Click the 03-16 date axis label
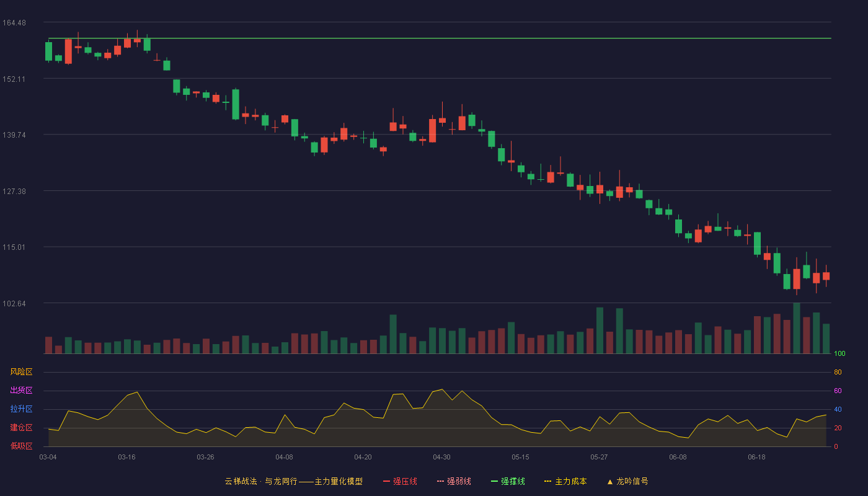The image size is (868, 496). tap(126, 457)
